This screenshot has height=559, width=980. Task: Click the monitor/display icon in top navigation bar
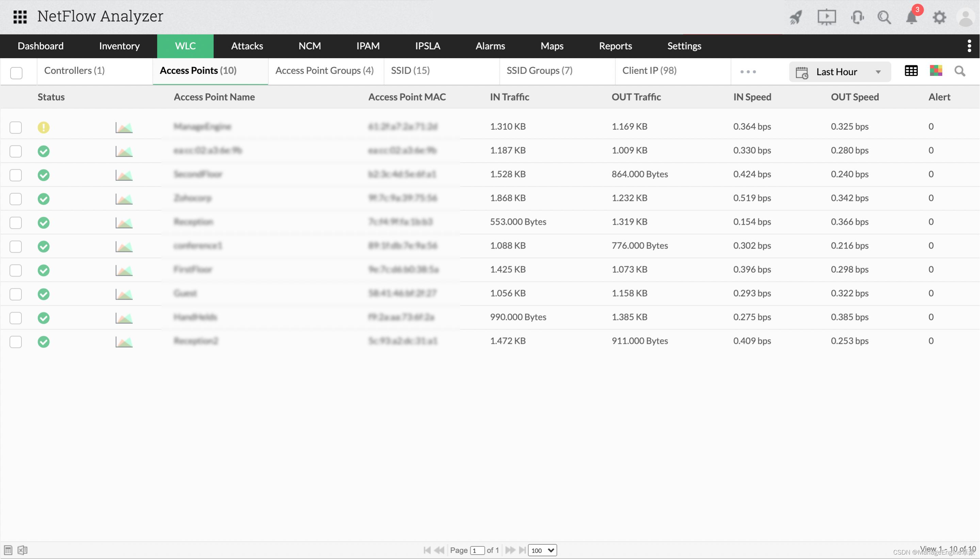[x=826, y=16]
